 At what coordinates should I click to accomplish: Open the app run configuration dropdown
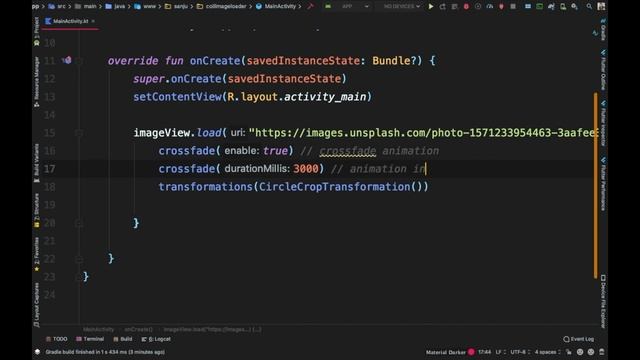(x=347, y=7)
